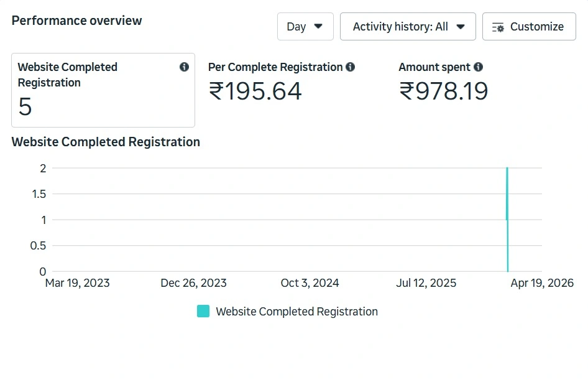Open the Customize metrics button
Image resolution: width=588 pixels, height=382 pixels.
pos(529,26)
